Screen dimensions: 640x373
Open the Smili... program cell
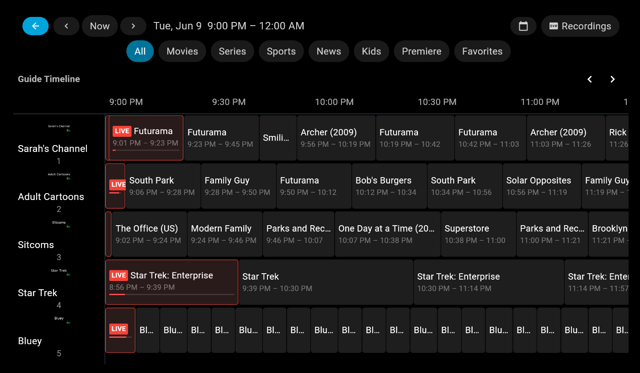pyautogui.click(x=278, y=138)
